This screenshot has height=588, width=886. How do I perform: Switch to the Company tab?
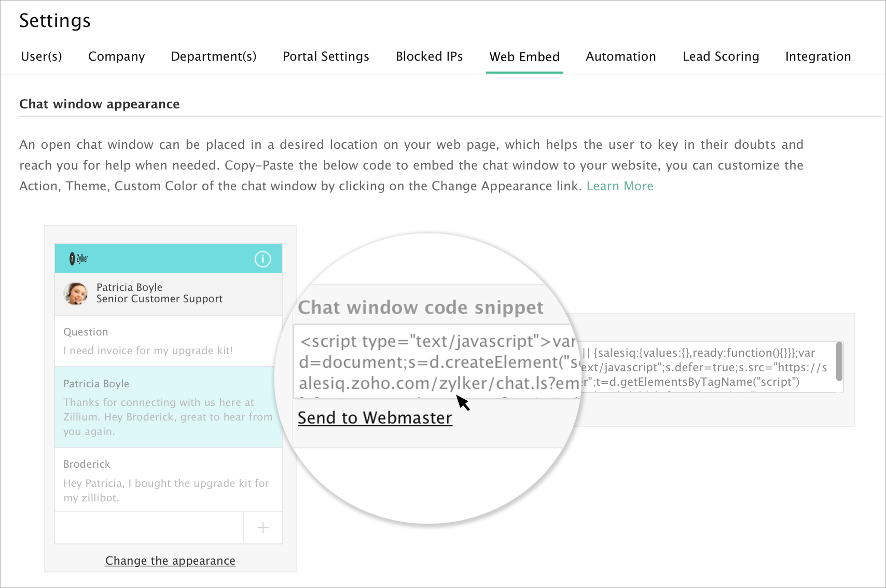[x=117, y=57]
